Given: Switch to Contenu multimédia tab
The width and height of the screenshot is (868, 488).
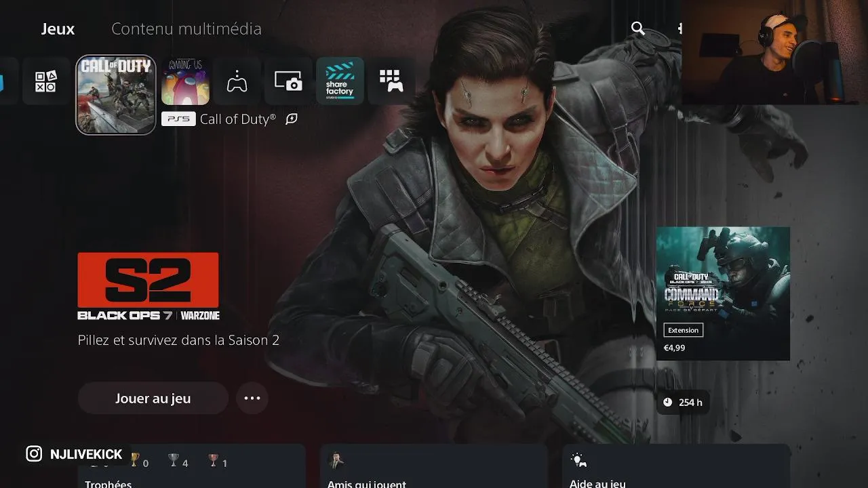Looking at the screenshot, I should [186, 29].
